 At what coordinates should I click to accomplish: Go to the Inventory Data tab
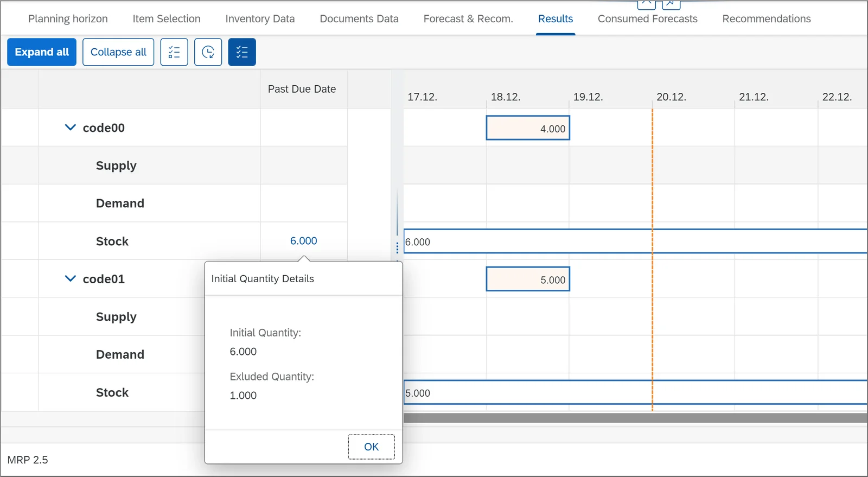click(260, 18)
